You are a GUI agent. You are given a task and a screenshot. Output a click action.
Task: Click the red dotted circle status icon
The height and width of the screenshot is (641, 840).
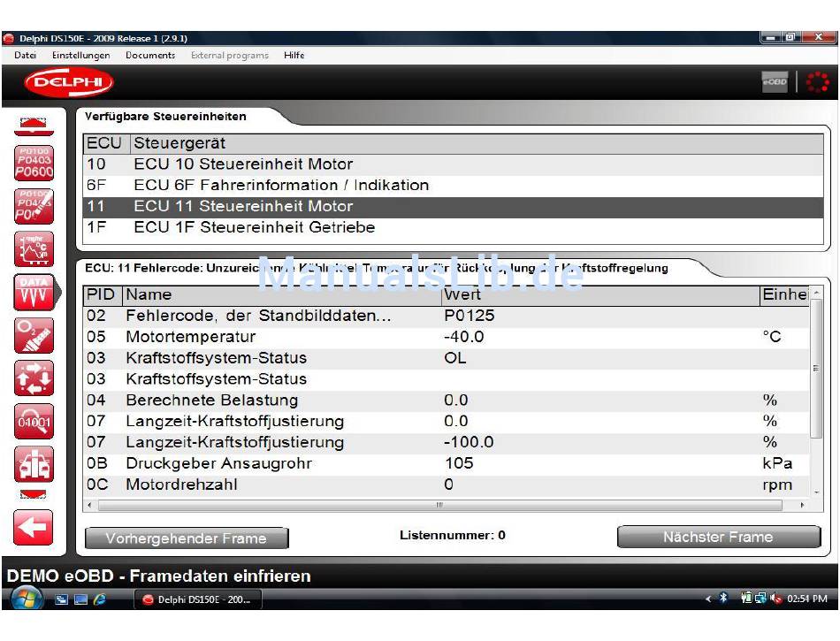click(818, 82)
